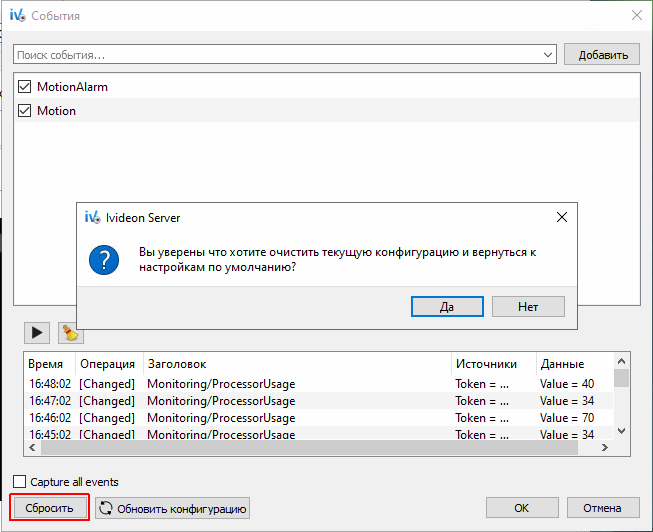Close the Ivideon Server confirmation dialog
Viewport: 653px width, 532px height.
(x=562, y=217)
